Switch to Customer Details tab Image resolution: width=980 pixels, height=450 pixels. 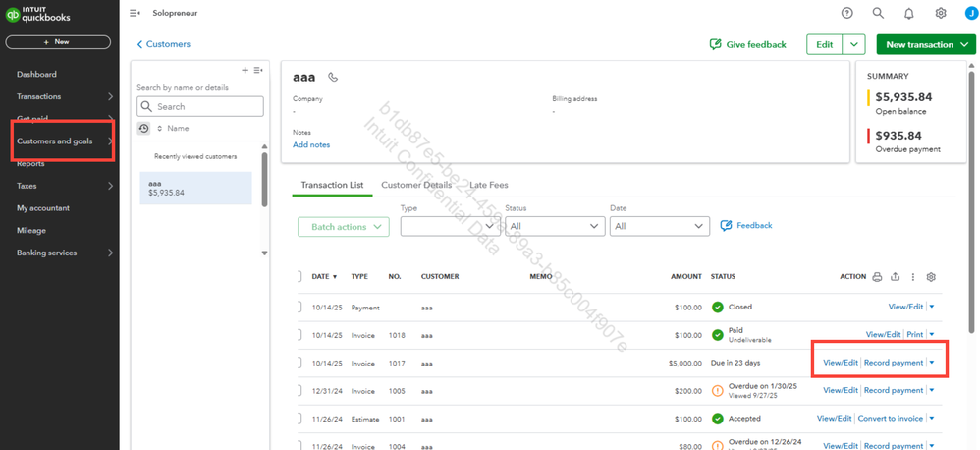[x=416, y=185]
